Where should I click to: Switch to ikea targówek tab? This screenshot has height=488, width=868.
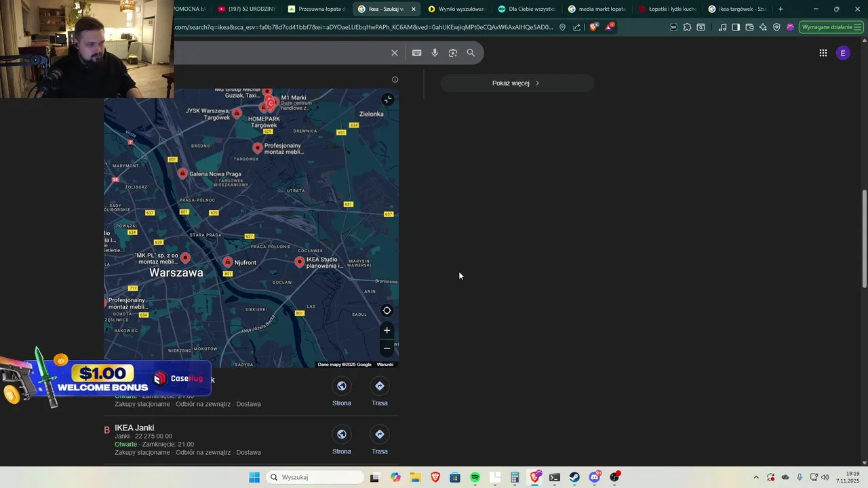click(737, 9)
